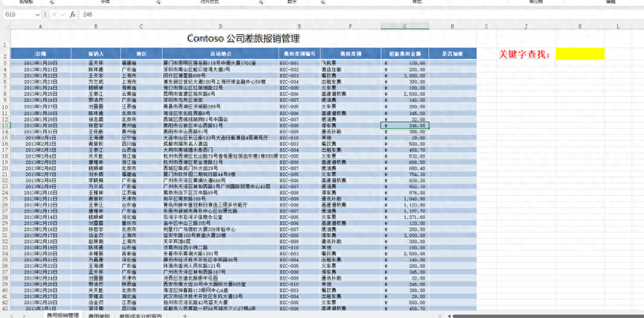Viewport: 644px width, 318px height.
Task: Switch to the 费用类别 sheet tab
Action: [x=98, y=316]
